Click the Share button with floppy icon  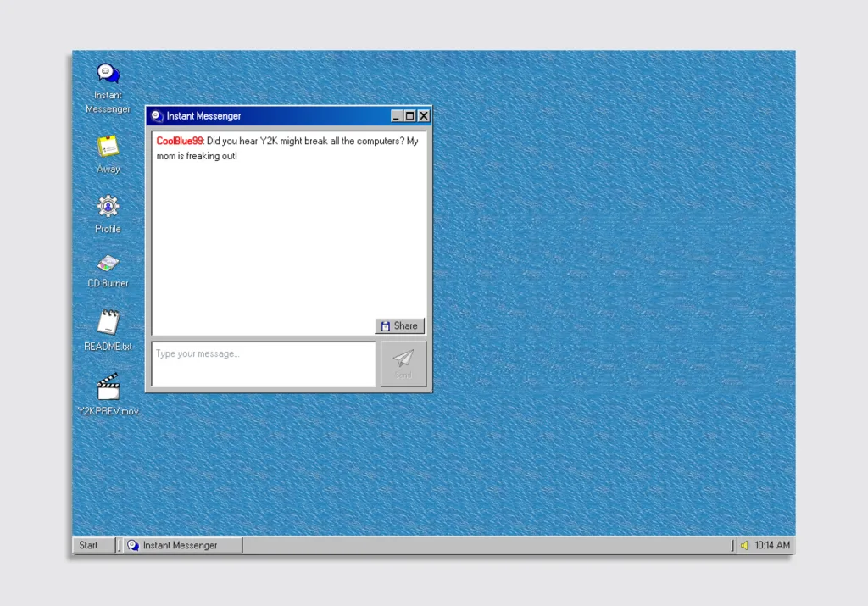(x=399, y=326)
